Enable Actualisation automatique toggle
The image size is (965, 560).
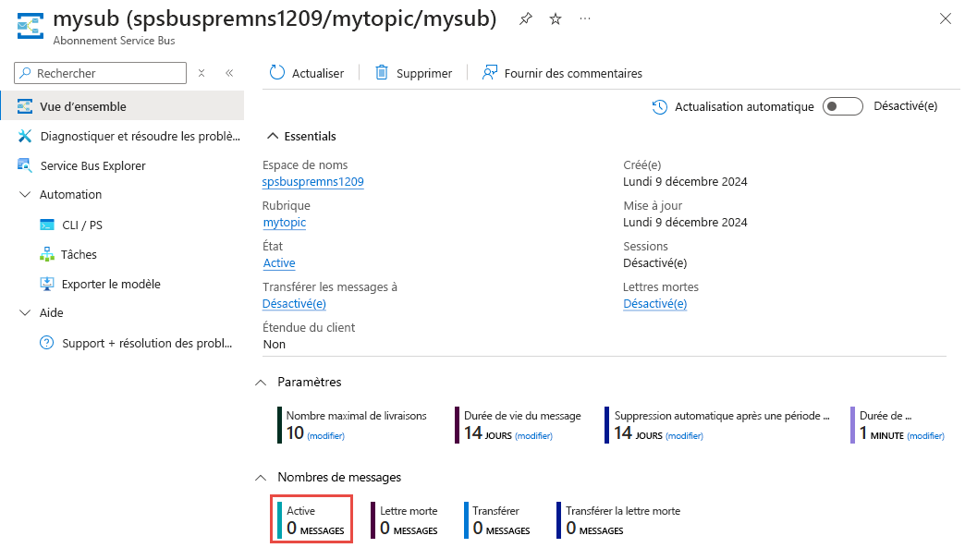point(843,106)
